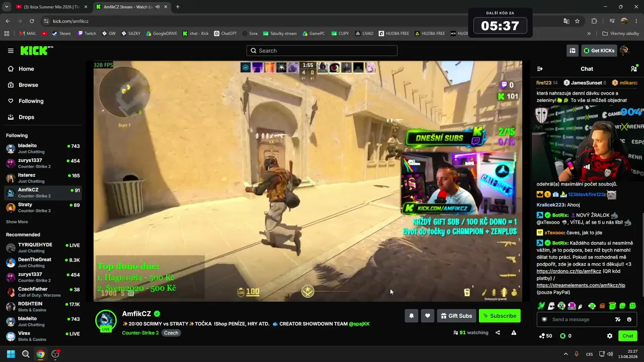The height and width of the screenshot is (362, 644).
Task: Click the Windows taskbar search icon
Action: pyautogui.click(x=26, y=354)
